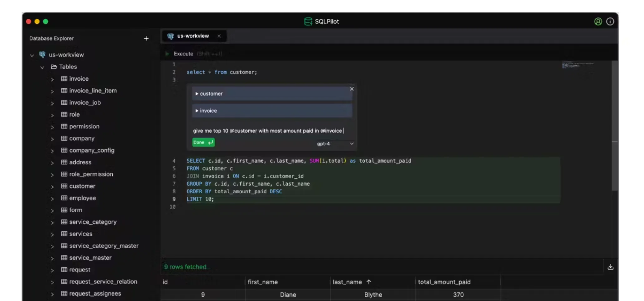Click the add connection plus icon

(146, 38)
